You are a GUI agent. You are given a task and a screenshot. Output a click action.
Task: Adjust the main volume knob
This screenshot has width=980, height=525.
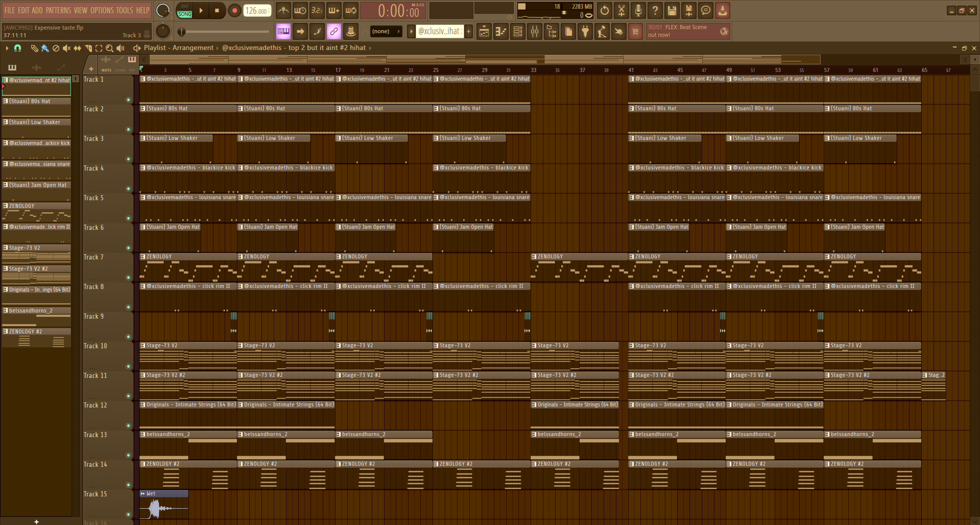tap(163, 10)
